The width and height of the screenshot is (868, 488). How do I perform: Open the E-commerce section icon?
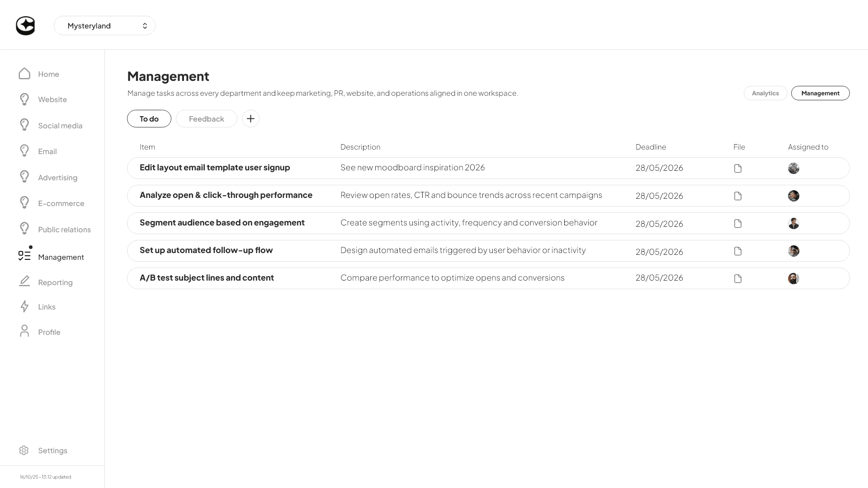point(24,202)
